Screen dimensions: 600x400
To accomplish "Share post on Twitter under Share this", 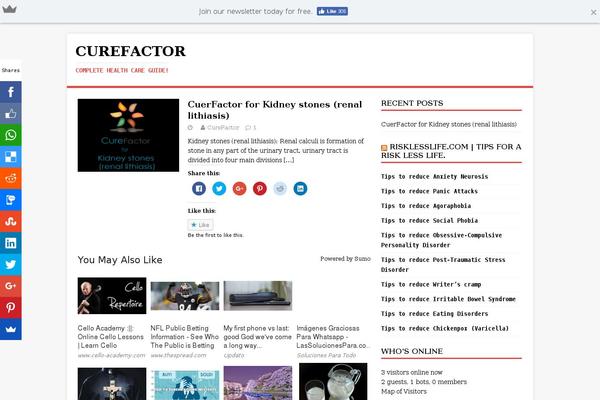I will [219, 188].
